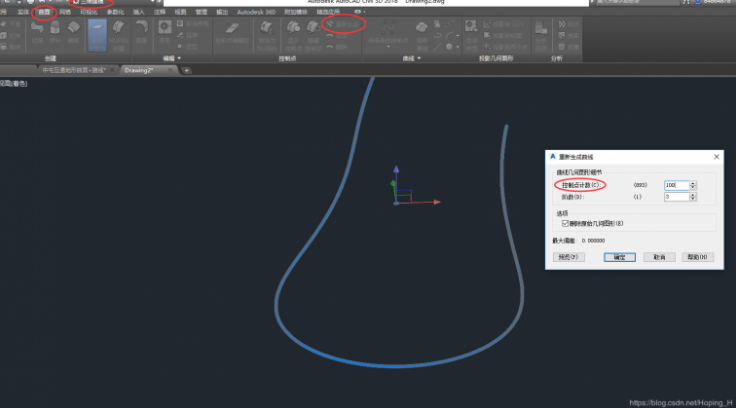
Task: Create new drawing with plus tab
Action: click(186, 70)
